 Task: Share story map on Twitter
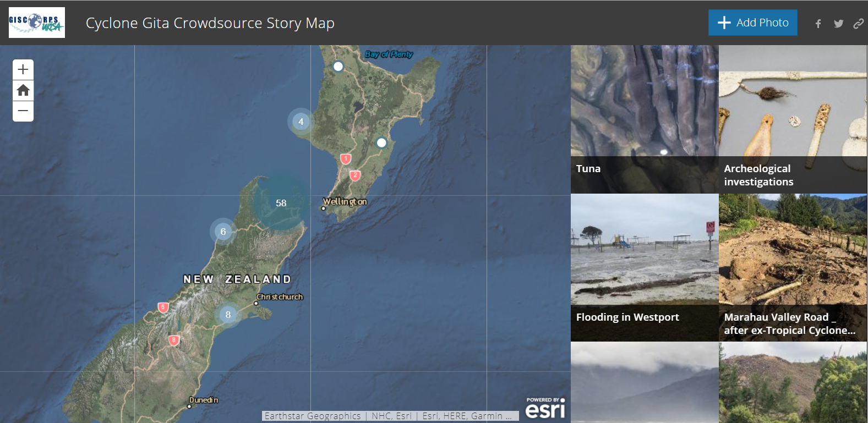coord(838,24)
